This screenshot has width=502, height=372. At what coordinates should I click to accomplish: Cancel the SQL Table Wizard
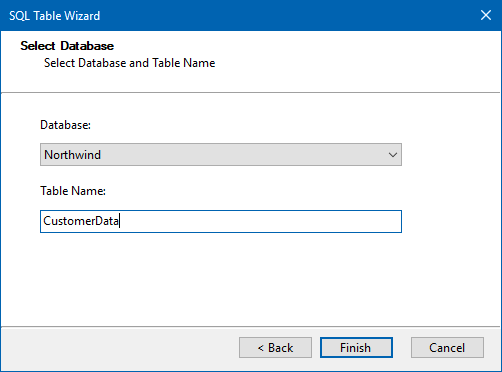pyautogui.click(x=447, y=348)
